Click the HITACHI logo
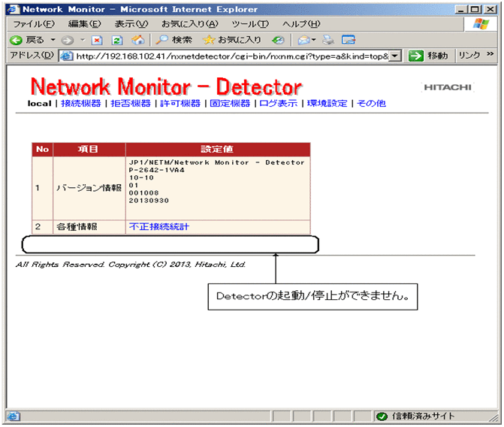504x427 pixels. [x=448, y=87]
